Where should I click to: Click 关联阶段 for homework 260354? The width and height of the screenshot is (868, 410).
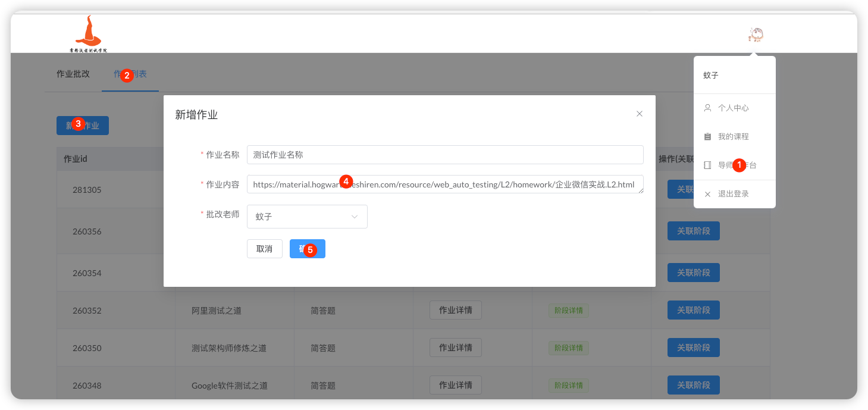pyautogui.click(x=693, y=273)
